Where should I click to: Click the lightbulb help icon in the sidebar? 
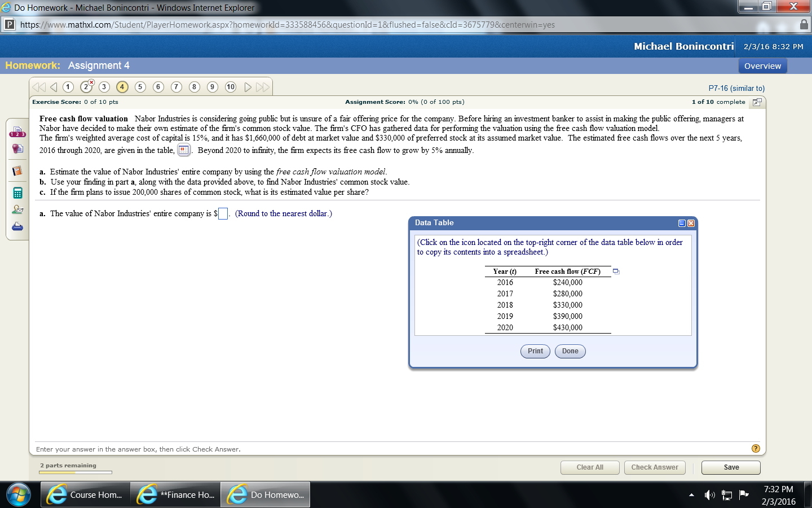[x=17, y=148]
